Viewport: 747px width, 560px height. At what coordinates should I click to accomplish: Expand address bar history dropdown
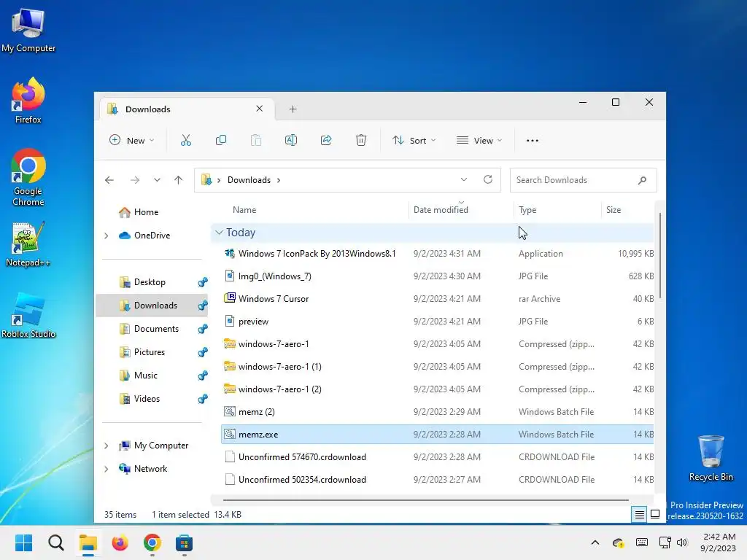(x=463, y=179)
